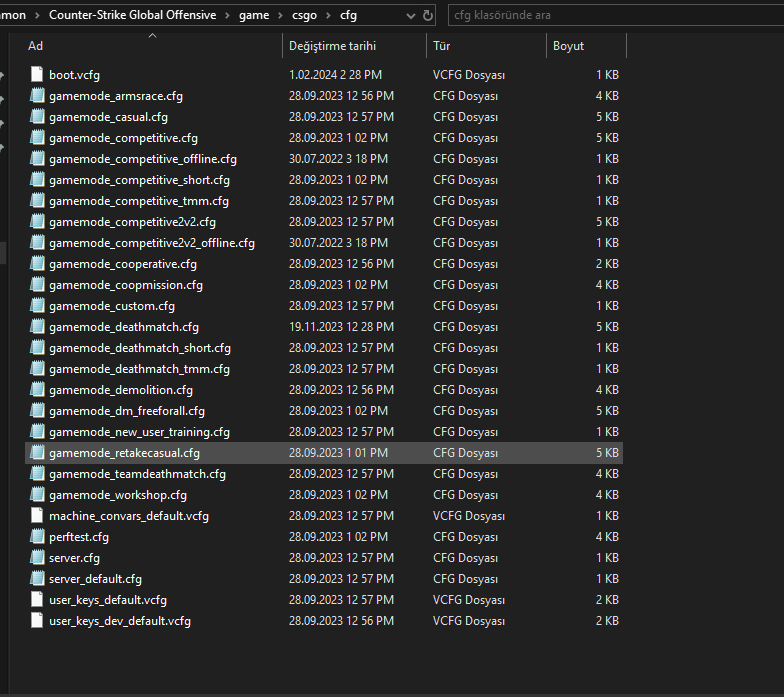
Task: Click the gamemode_competitive2v2.cfg file icon
Action: 37,222
